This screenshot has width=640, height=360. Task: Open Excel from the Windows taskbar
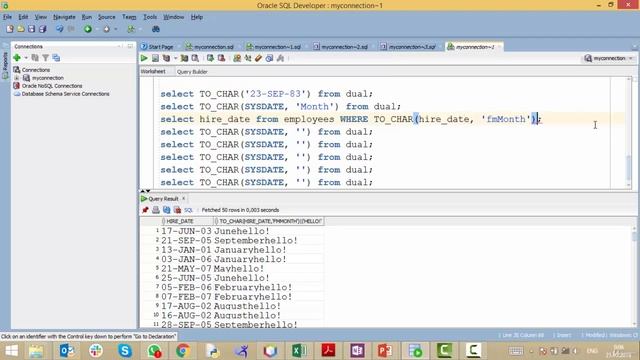[x=299, y=350]
